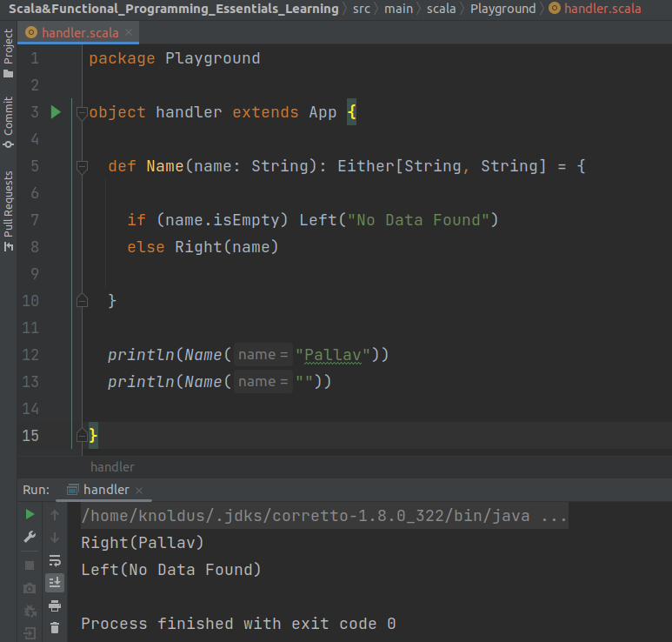The width and height of the screenshot is (672, 642).
Task: Jump up the stack trace arrow
Action: (x=55, y=515)
